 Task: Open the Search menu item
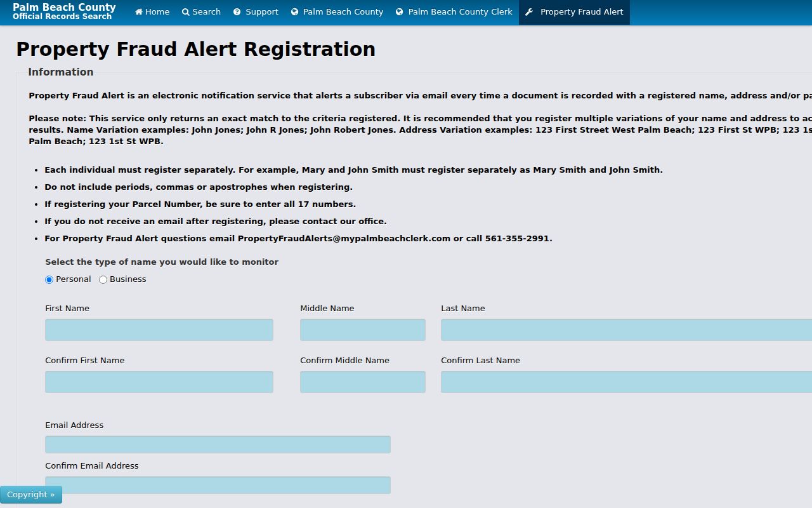click(x=201, y=12)
